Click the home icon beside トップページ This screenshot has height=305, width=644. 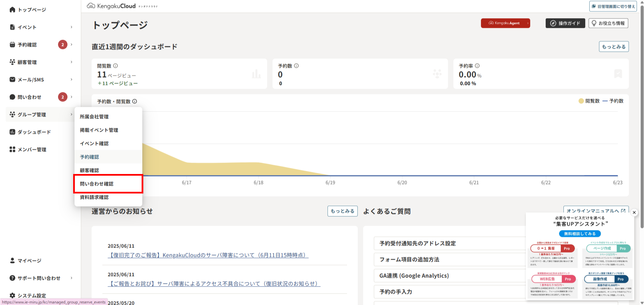click(x=12, y=10)
